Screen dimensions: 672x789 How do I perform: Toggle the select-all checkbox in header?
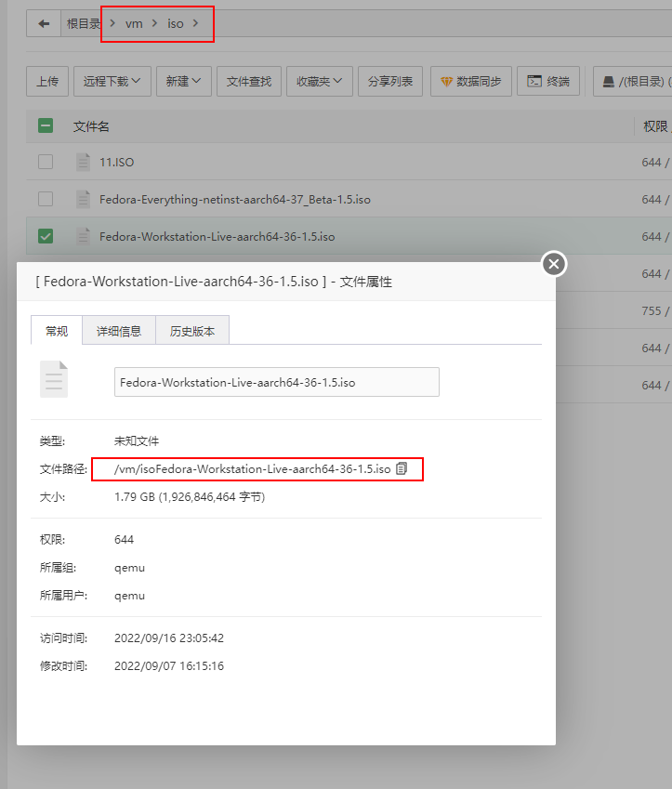(x=46, y=125)
